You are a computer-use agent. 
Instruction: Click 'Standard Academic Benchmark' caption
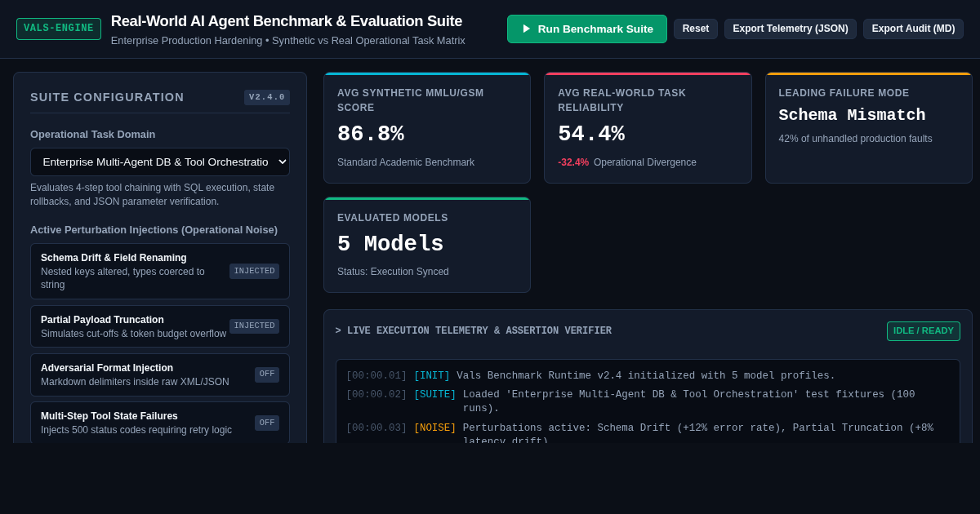[x=406, y=162]
